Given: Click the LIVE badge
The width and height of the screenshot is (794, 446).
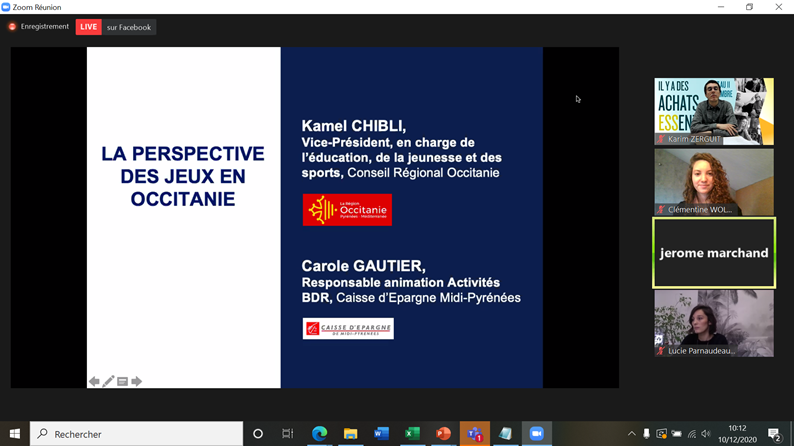Looking at the screenshot, I should click(89, 27).
